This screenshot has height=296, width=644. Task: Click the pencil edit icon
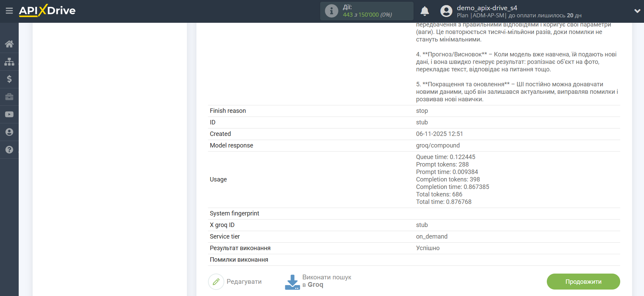coord(216,282)
